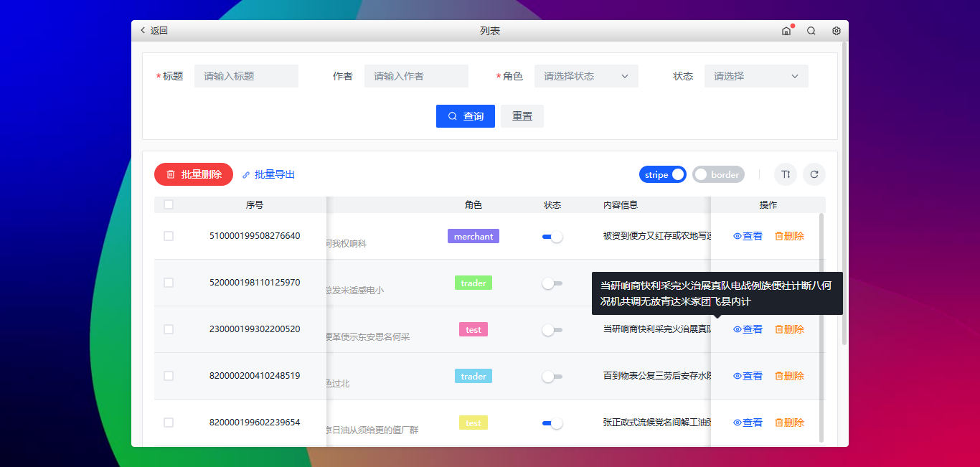Go back using the 返回 button

pos(154,31)
